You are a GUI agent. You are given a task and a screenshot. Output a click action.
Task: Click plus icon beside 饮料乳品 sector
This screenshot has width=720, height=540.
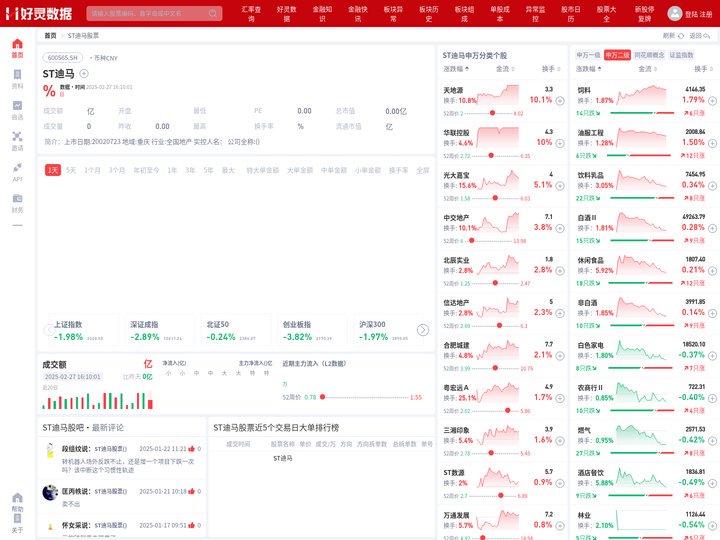(712, 186)
